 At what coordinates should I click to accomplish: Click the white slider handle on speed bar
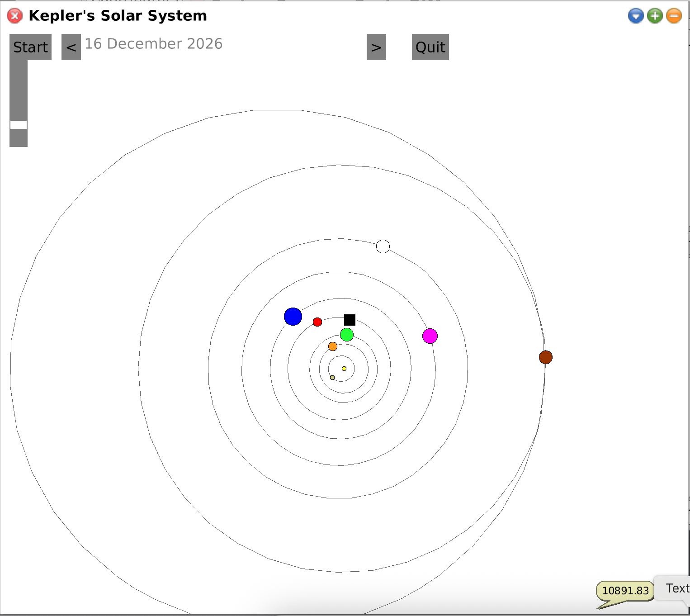click(19, 125)
